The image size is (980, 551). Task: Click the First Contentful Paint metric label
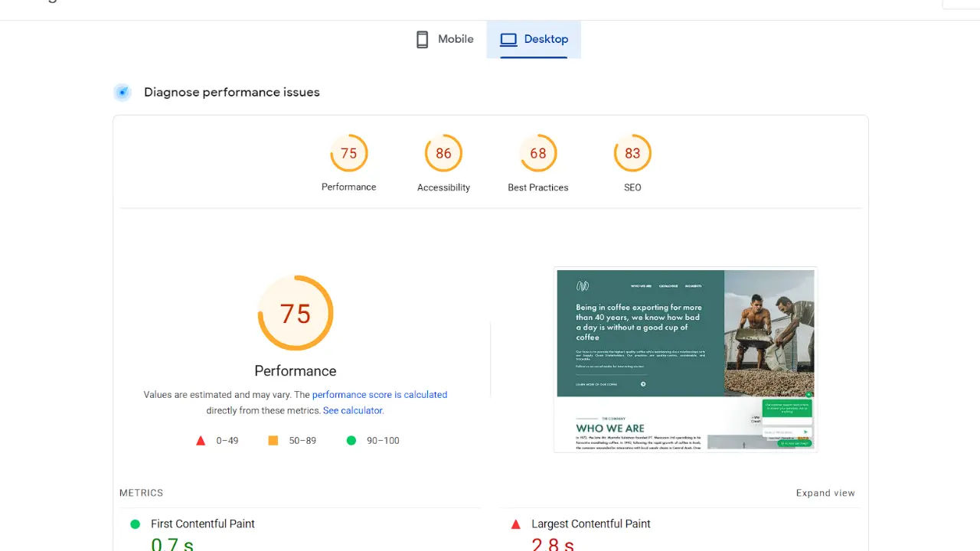(203, 524)
